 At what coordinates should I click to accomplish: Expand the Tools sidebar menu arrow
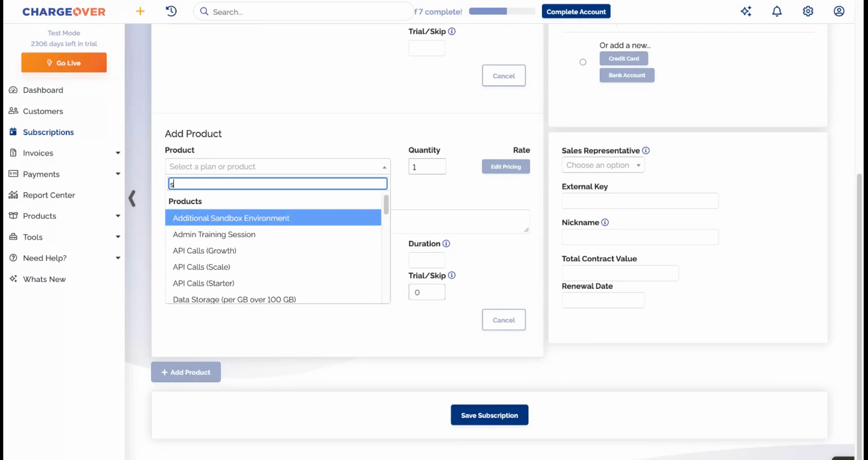(118, 237)
